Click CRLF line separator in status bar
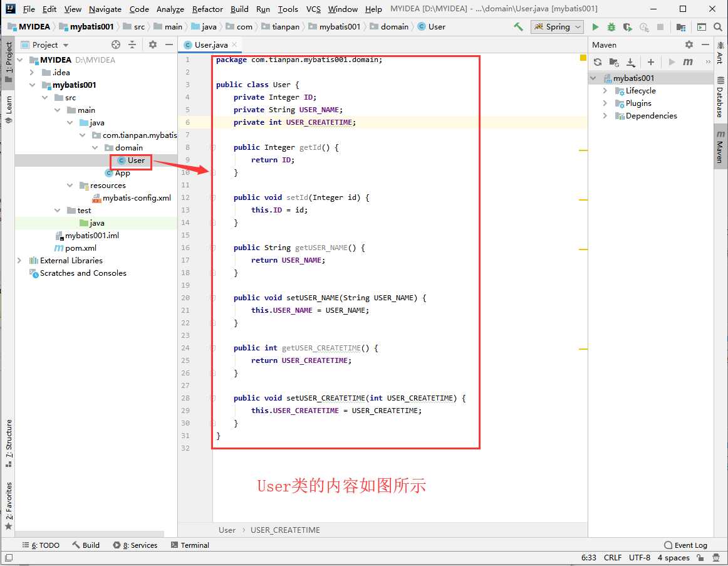The image size is (728, 566). (612, 558)
